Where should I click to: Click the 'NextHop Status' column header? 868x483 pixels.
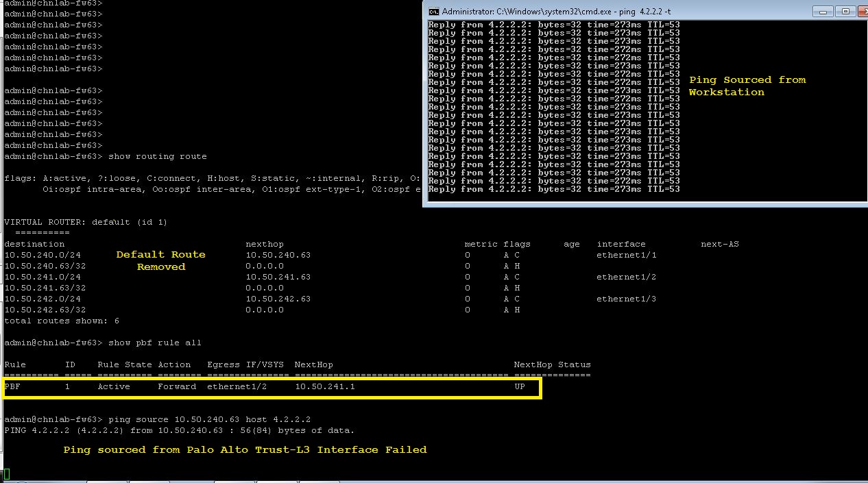(553, 364)
